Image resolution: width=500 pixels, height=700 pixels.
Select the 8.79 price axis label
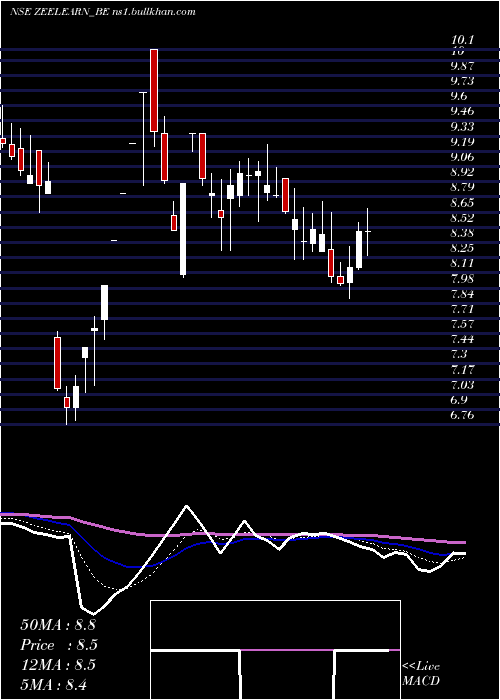tap(462, 187)
